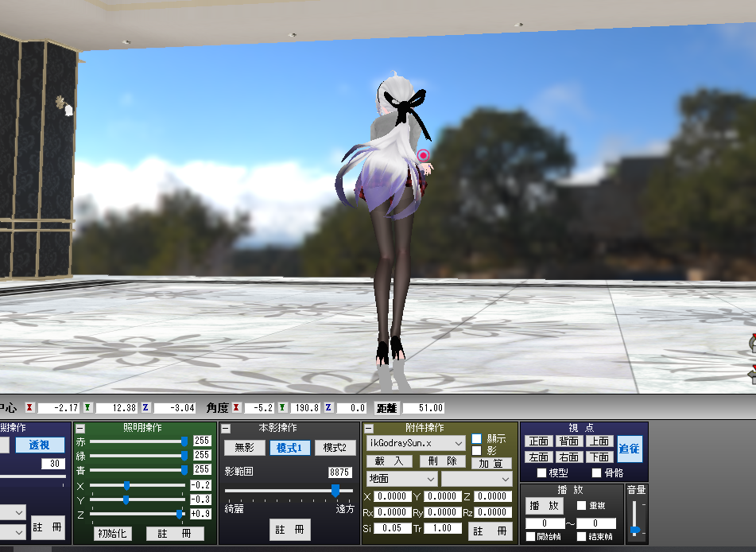Enable the 模型 follow checkbox

[541, 473]
